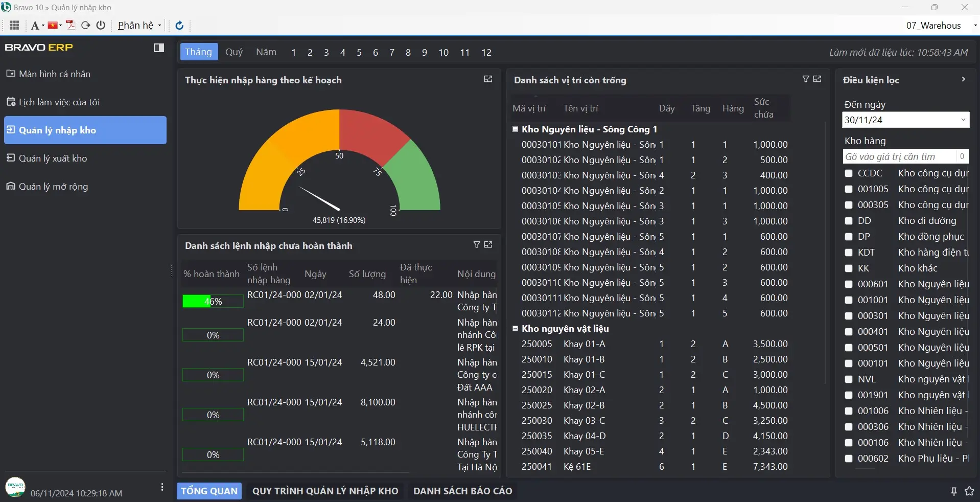Click the Kho hàng search input field
Viewport: 980px width, 502px height.
(899, 156)
